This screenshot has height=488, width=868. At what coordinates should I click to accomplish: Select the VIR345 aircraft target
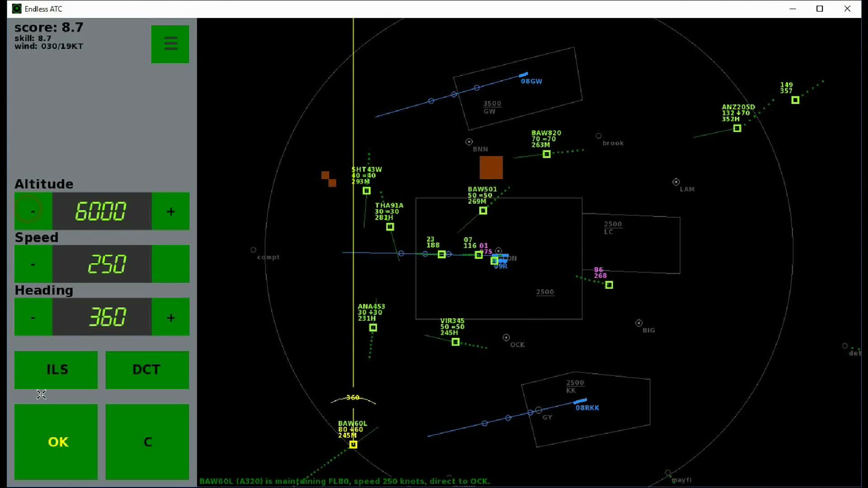456,342
